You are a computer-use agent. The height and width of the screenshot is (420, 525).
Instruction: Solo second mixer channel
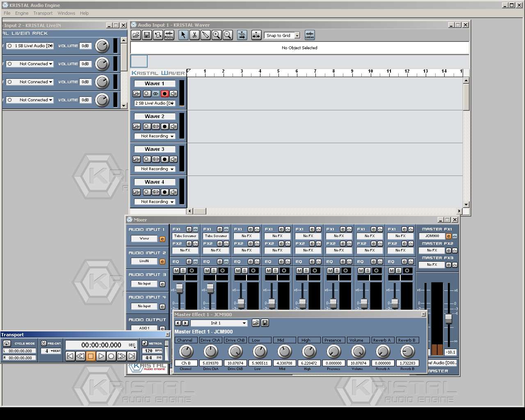214,271
